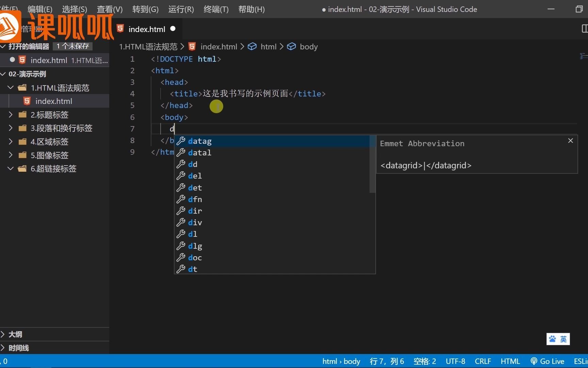Click 行 7, 列 6 cursor position
Viewport: 588px width, 368px height.
[387, 361]
